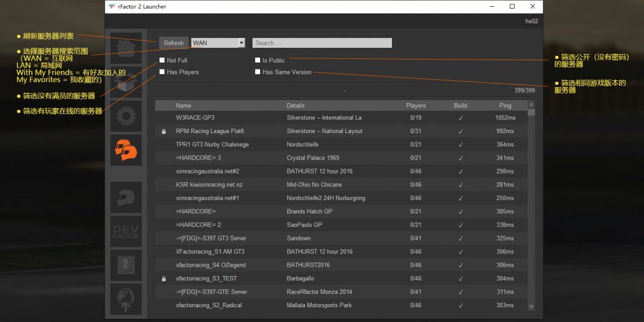Open the Home page in sidebar
The height and width of the screenshot is (322, 644).
point(126,48)
